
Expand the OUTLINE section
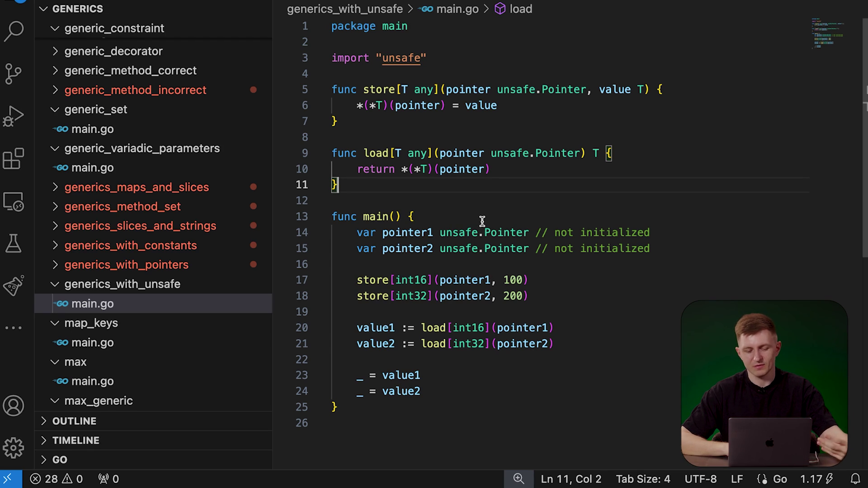click(x=74, y=421)
